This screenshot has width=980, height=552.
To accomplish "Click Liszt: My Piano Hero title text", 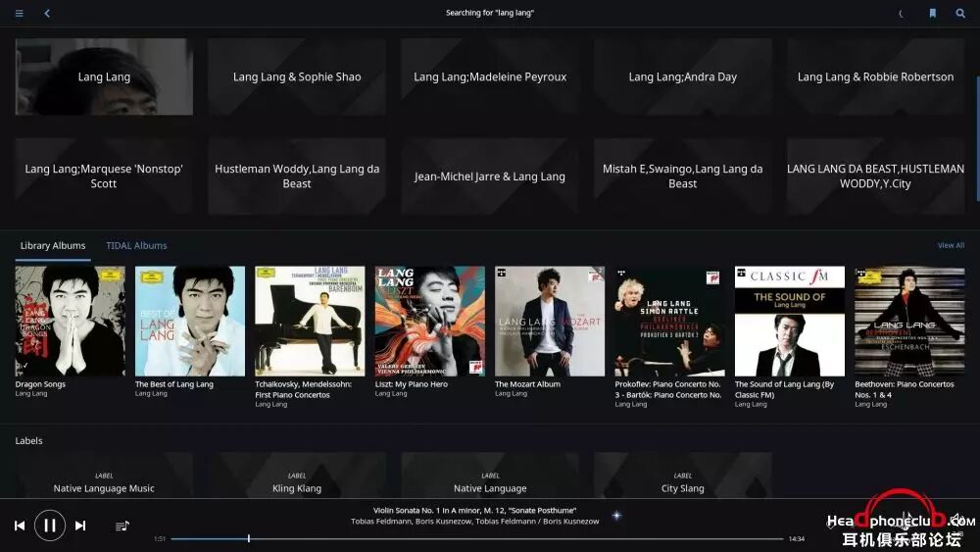I will click(x=412, y=384).
